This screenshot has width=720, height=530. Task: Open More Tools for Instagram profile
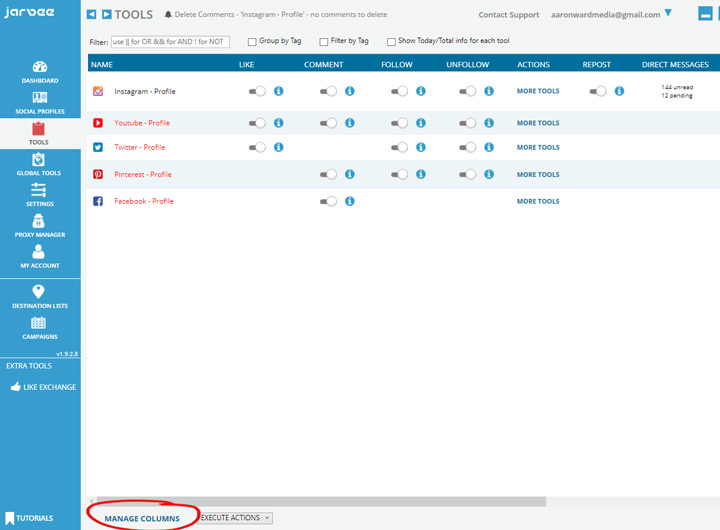click(x=538, y=91)
